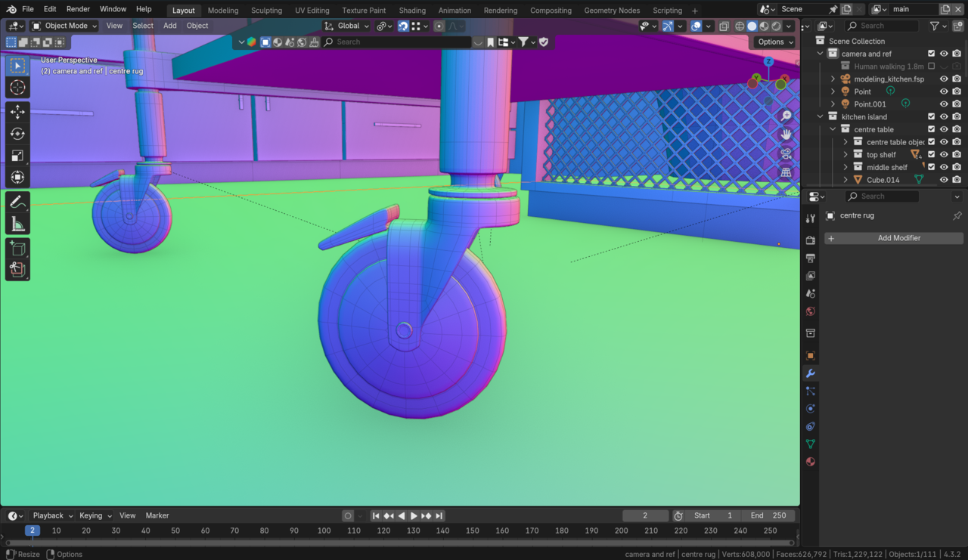Choose the Annotate pencil tool
The image size is (968, 560).
tap(17, 202)
